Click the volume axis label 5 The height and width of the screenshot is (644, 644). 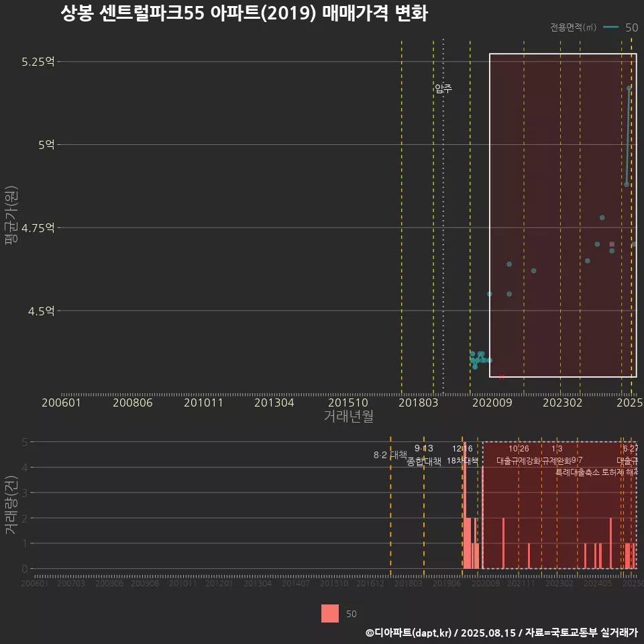(25, 442)
